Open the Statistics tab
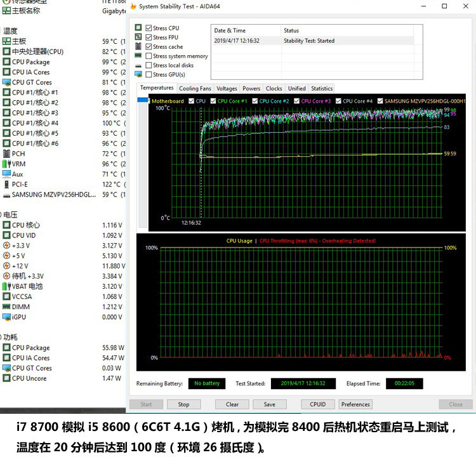 pyautogui.click(x=322, y=89)
